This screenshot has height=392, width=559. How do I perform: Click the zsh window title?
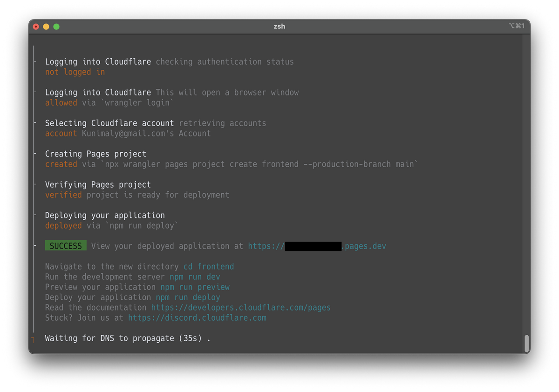[279, 27]
